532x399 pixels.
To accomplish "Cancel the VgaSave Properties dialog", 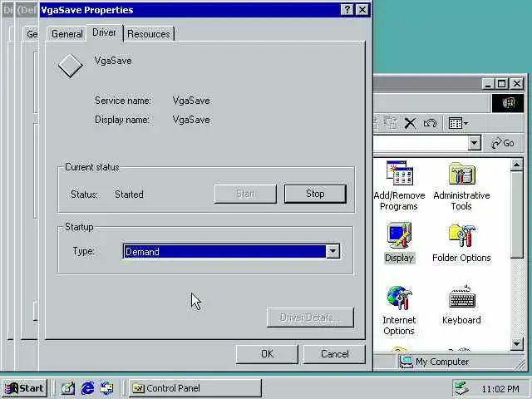I will point(334,354).
